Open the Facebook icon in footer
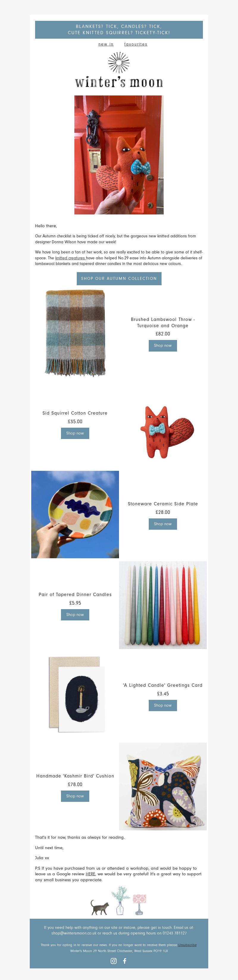Image resolution: width=238 pixels, height=980 pixels. [x=125, y=961]
